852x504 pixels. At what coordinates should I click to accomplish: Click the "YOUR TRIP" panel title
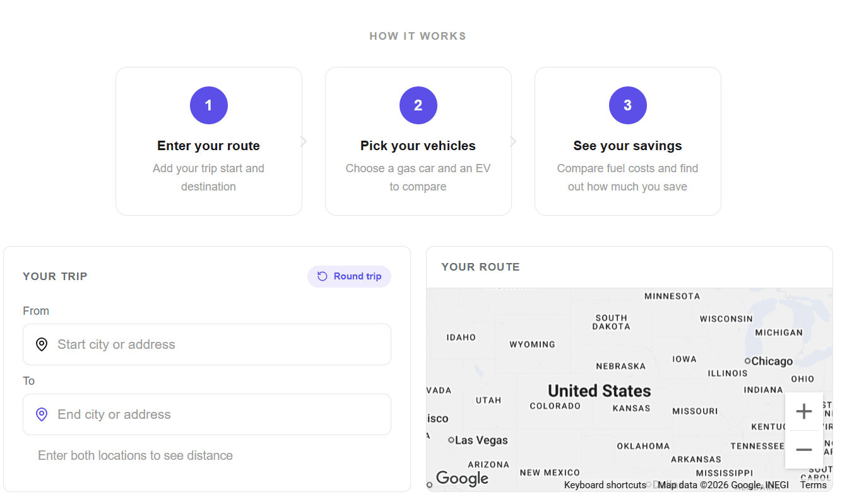point(55,276)
